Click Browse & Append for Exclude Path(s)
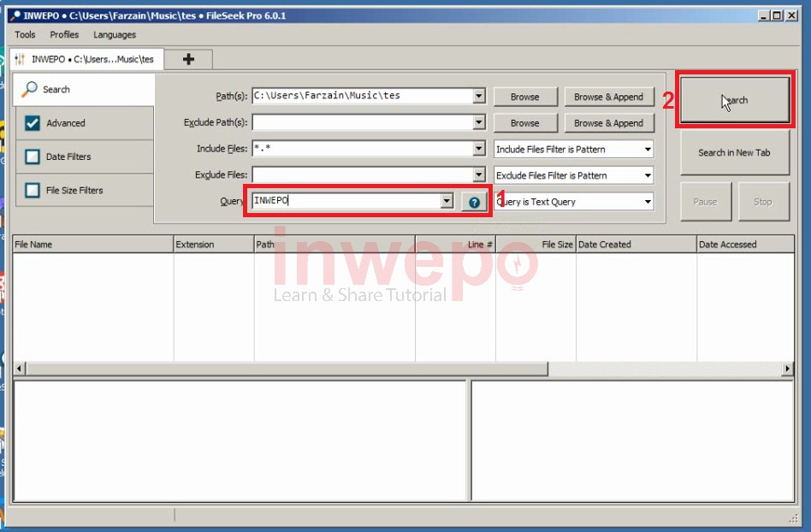This screenshot has height=532, width=811. (609, 123)
